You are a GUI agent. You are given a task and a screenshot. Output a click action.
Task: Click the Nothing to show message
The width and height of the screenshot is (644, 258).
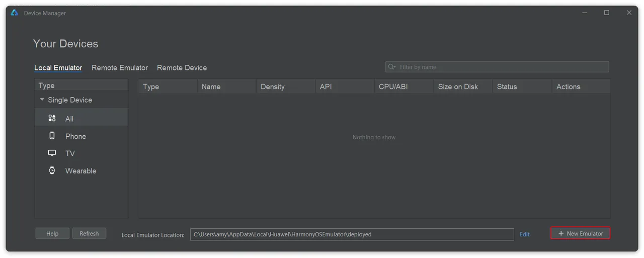[x=374, y=137]
